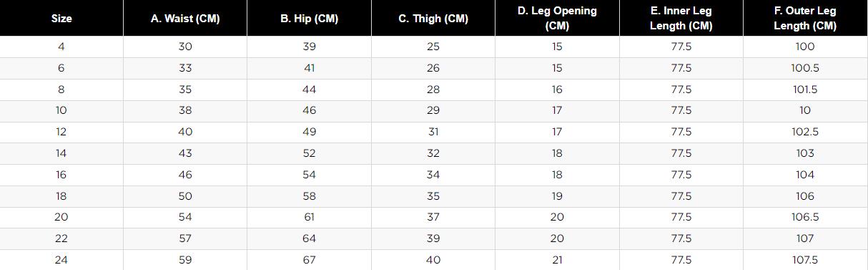The width and height of the screenshot is (868, 270).
Task: Select hip value 67 for size 24
Action: [309, 260]
